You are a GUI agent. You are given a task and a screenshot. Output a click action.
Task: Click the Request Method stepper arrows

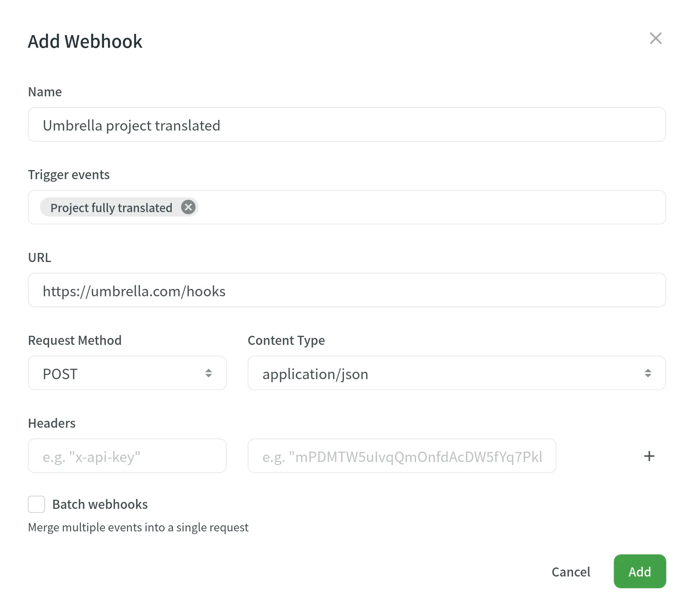pyautogui.click(x=210, y=373)
